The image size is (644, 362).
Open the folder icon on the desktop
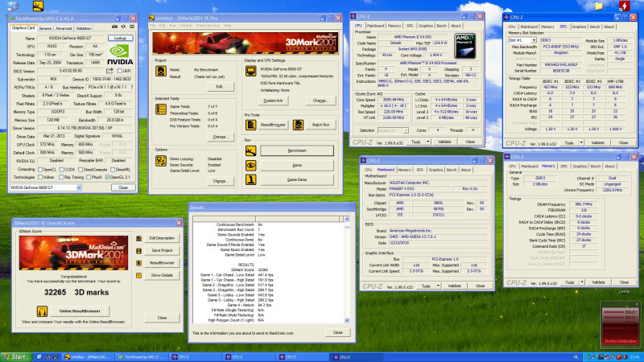tap(599, 6)
